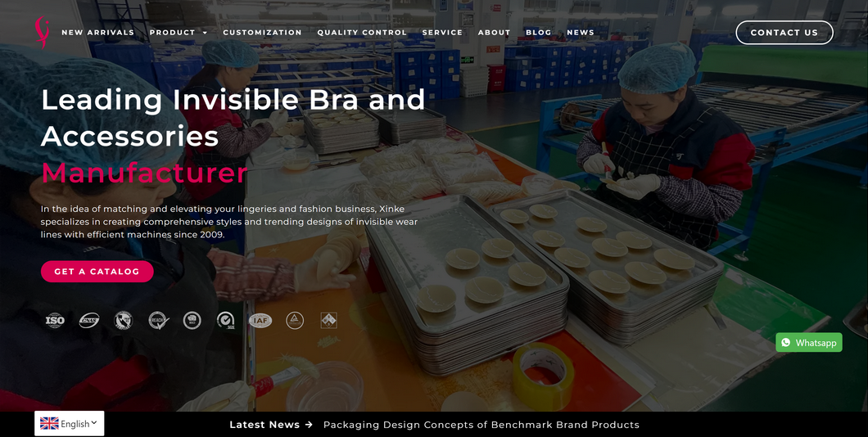Click the diamond-pattern certification badge
The width and height of the screenshot is (868, 437).
pos(329,320)
